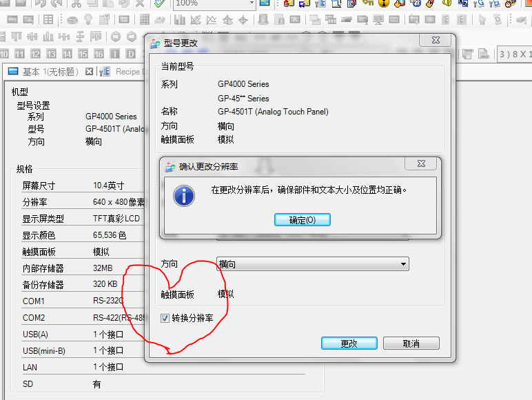This screenshot has width=532, height=400.
Task: Close the 确认更改分辨率 dialog
Action: [x=420, y=165]
